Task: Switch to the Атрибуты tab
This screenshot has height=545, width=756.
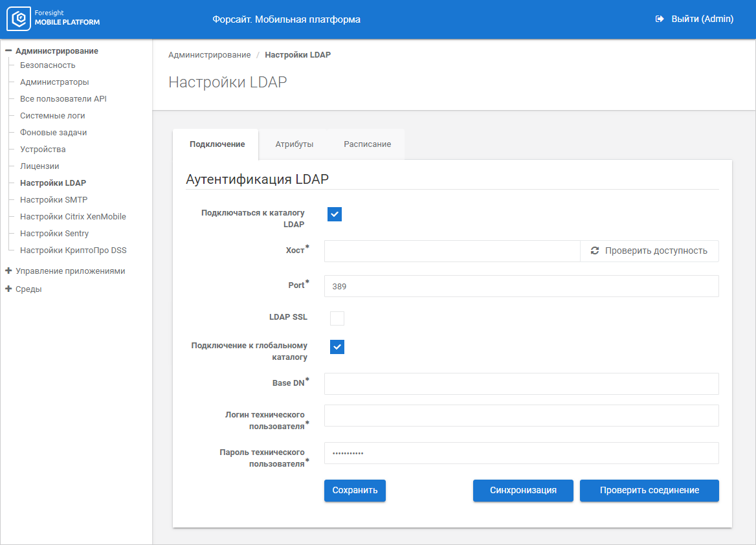Action: pyautogui.click(x=294, y=144)
